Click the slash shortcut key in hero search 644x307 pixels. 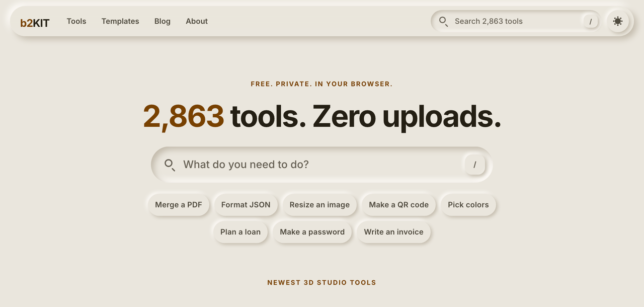pos(474,165)
